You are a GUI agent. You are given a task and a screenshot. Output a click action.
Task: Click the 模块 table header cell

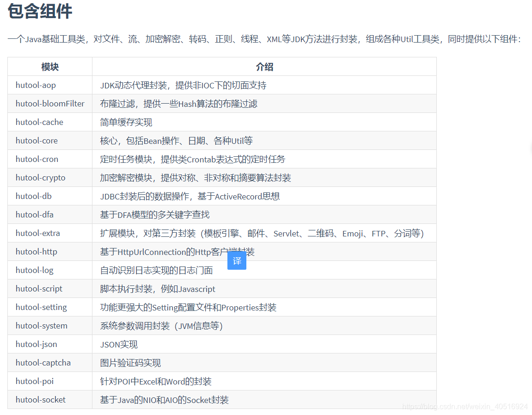pyautogui.click(x=49, y=66)
